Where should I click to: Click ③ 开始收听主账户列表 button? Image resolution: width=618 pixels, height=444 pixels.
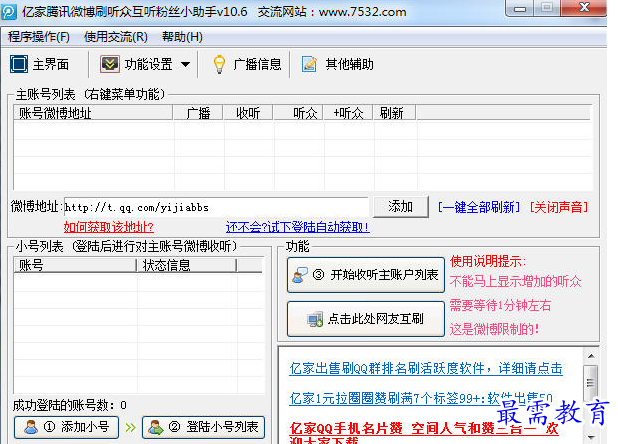tap(366, 275)
